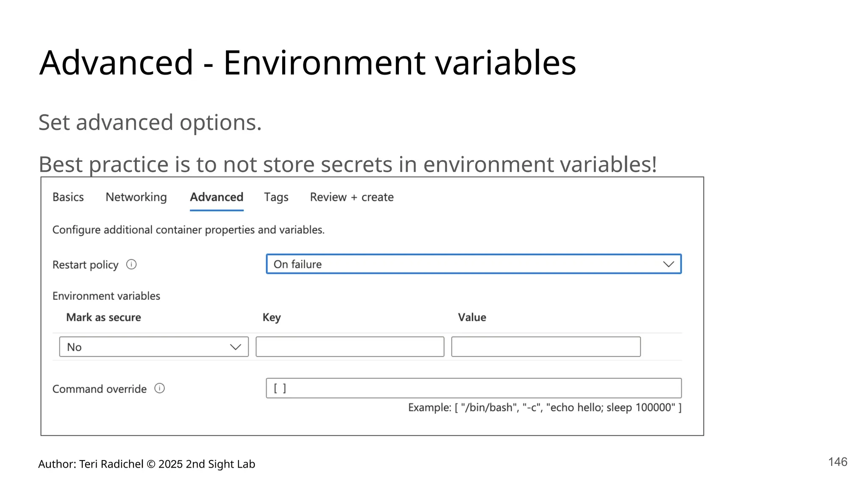Click the environment variable Key field
This screenshot has width=868, height=488.
coord(350,347)
